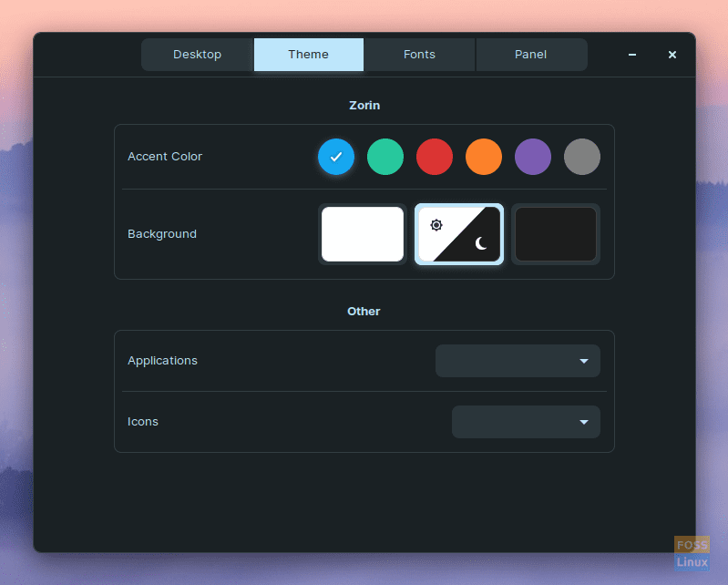Choose the grey accent color
The width and height of the screenshot is (728, 585).
pyautogui.click(x=582, y=157)
